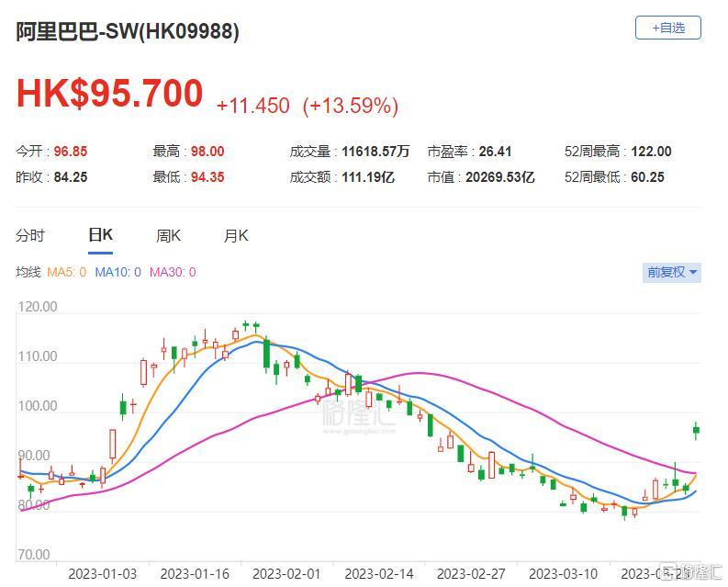Screen dimensions: 728x587
Task: Click the 2023-02-27 date axis label
Action: [x=471, y=574]
